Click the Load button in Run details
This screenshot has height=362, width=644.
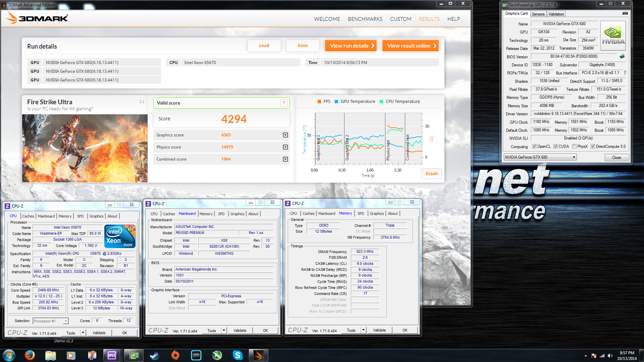click(264, 46)
